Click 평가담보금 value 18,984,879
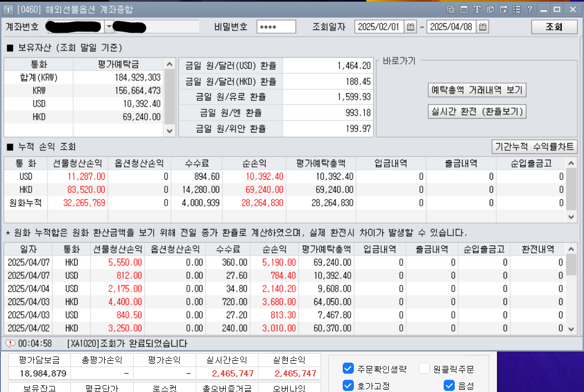 point(43,373)
